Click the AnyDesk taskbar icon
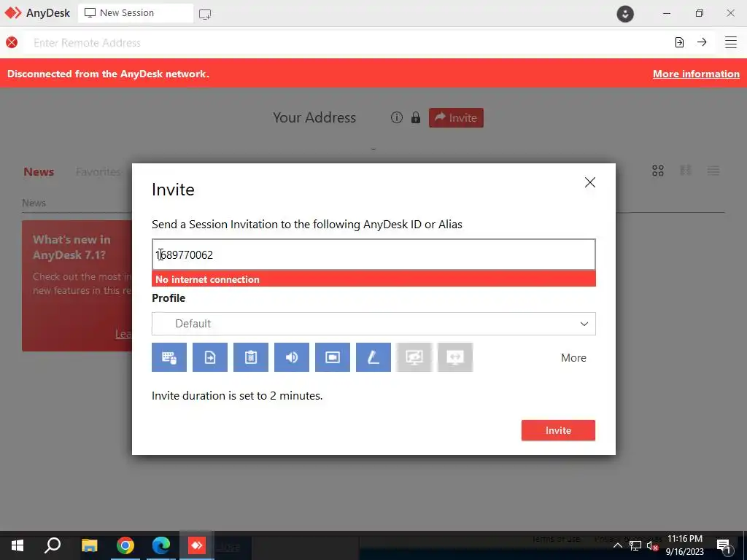The height and width of the screenshot is (560, 747). 197,545
